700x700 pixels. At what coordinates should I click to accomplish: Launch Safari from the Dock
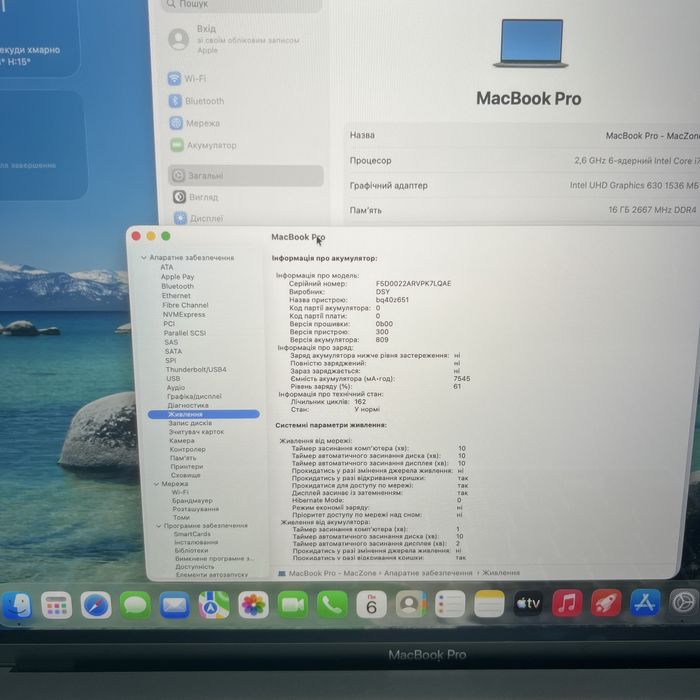click(96, 605)
